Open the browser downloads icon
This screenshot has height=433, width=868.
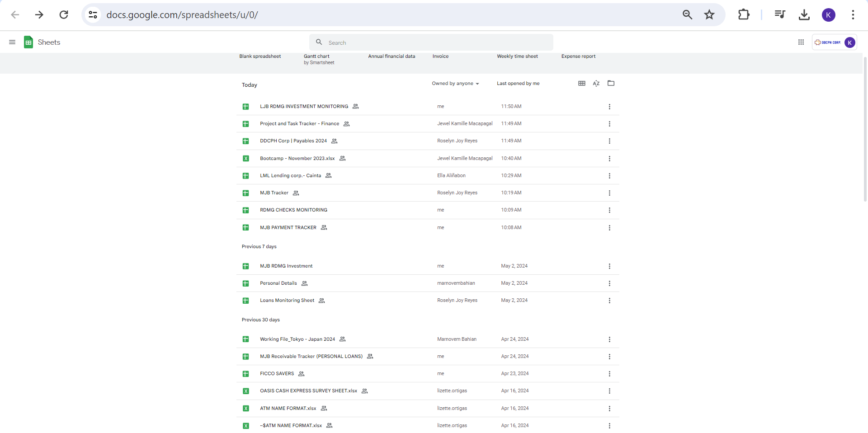click(x=804, y=15)
